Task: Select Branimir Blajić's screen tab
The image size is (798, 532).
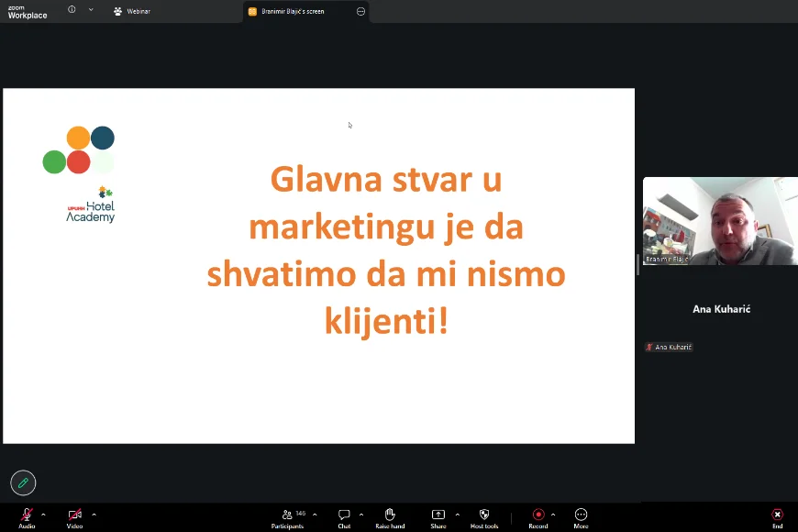Action: click(x=292, y=11)
